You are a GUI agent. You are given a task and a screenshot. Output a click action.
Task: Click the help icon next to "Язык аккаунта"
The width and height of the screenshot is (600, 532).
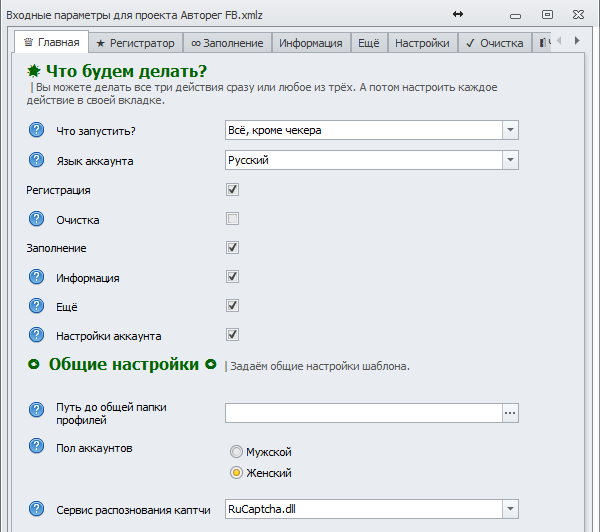coord(37,160)
